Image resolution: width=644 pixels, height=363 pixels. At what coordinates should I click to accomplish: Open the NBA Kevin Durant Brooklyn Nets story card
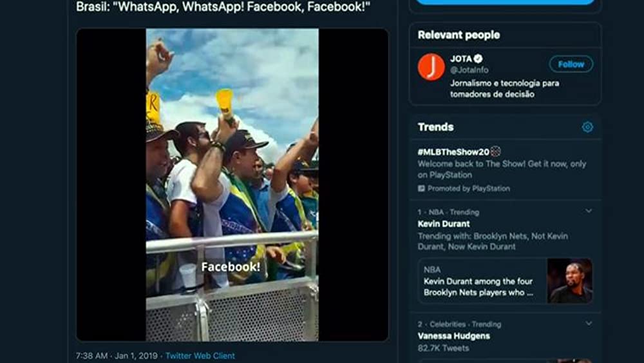click(505, 280)
